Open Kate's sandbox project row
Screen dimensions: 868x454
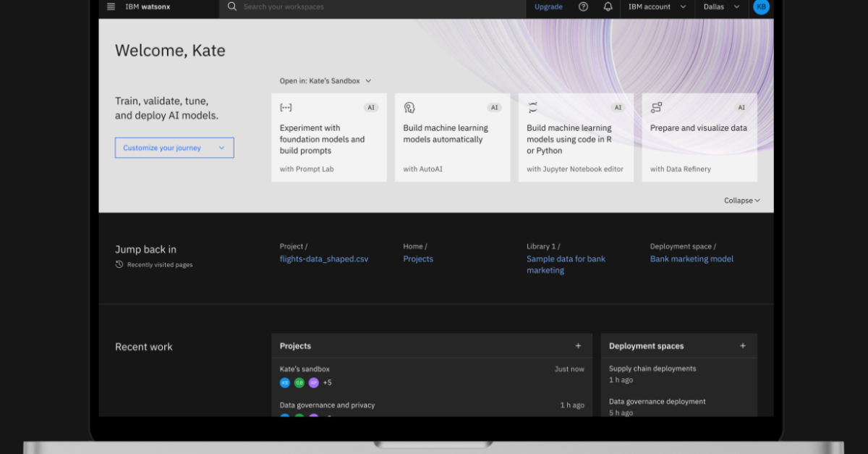click(305, 369)
